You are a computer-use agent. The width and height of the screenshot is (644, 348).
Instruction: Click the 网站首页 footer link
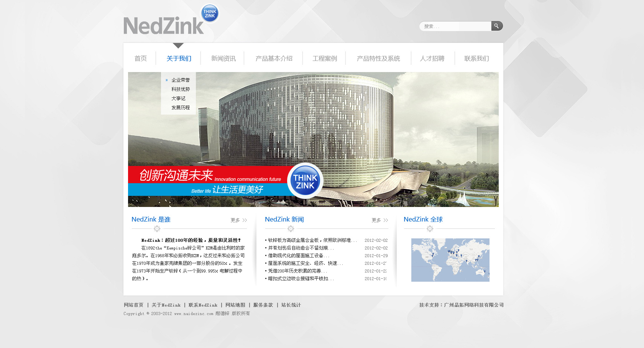point(133,305)
